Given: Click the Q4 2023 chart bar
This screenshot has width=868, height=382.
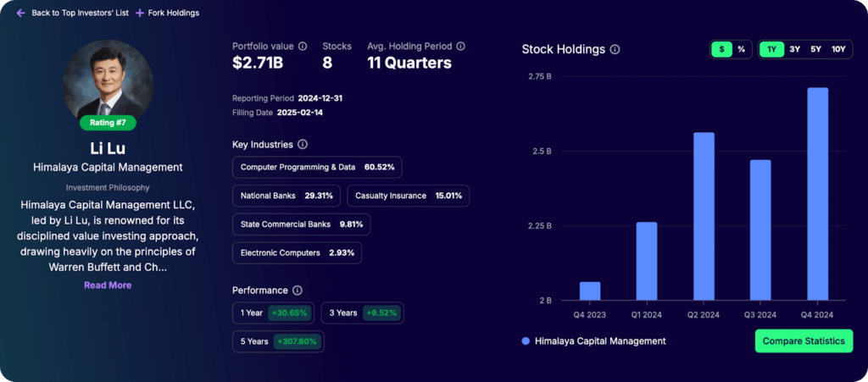Looking at the screenshot, I should pyautogui.click(x=590, y=291).
